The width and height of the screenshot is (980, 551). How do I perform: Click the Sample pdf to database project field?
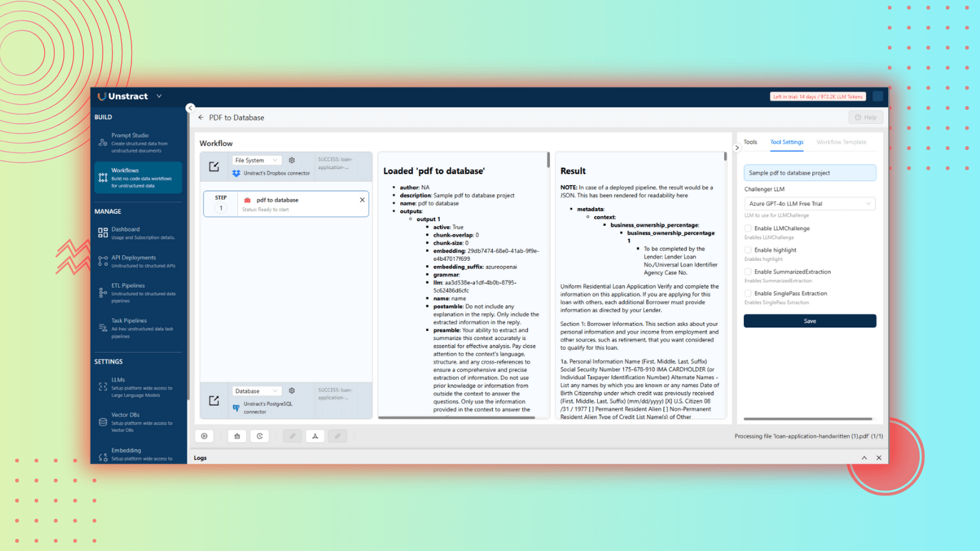(x=809, y=173)
